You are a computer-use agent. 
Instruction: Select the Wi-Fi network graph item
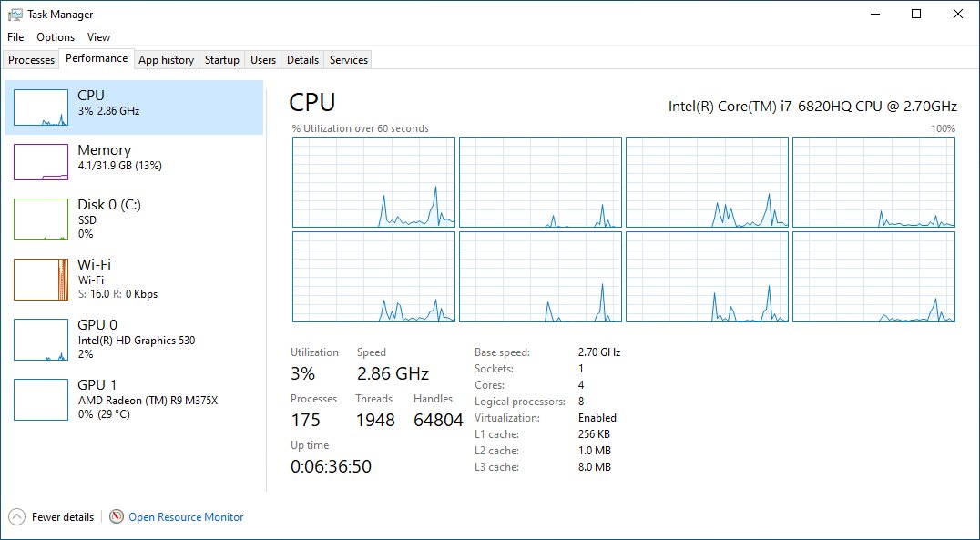[x=41, y=280]
